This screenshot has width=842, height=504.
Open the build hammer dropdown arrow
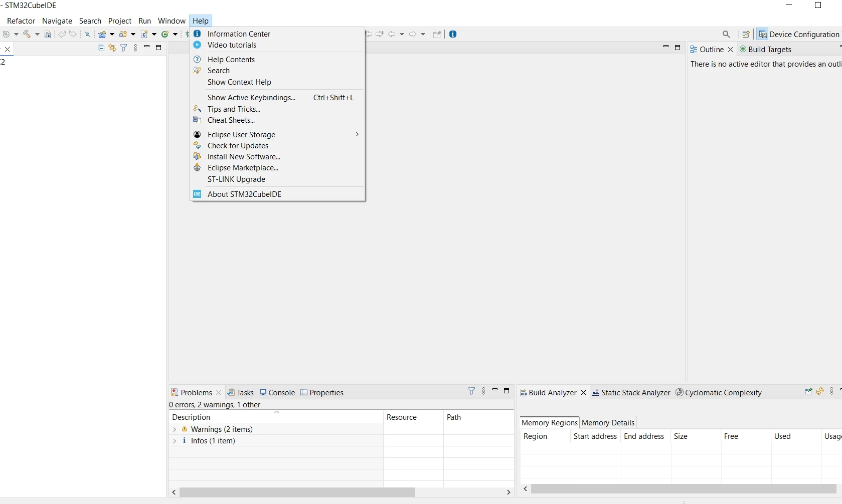(x=37, y=35)
